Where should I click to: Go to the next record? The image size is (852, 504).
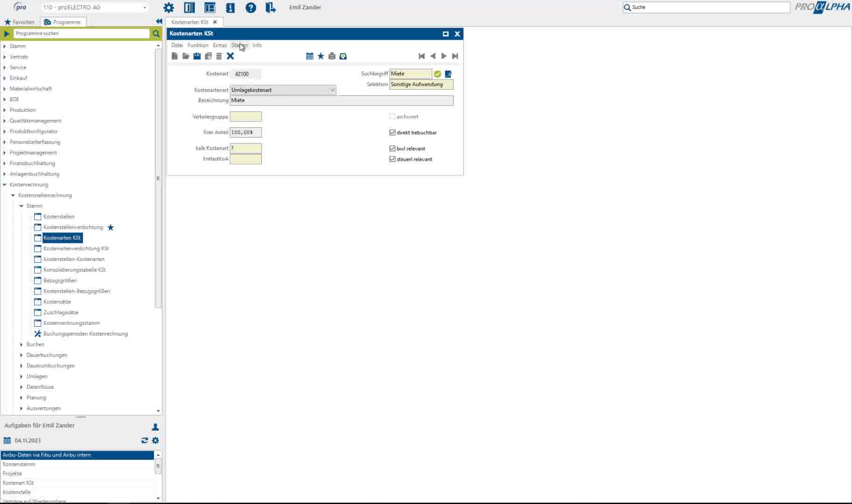(x=444, y=56)
